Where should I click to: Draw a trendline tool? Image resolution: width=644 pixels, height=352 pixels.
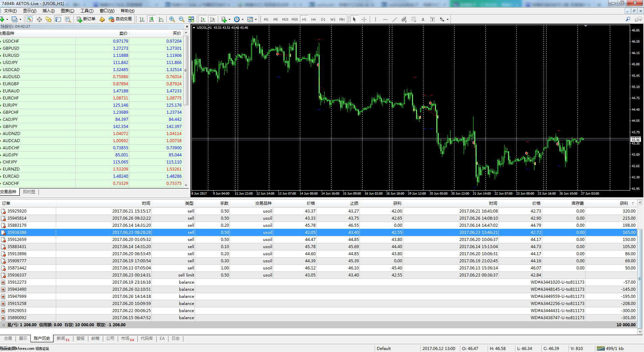tap(394, 19)
